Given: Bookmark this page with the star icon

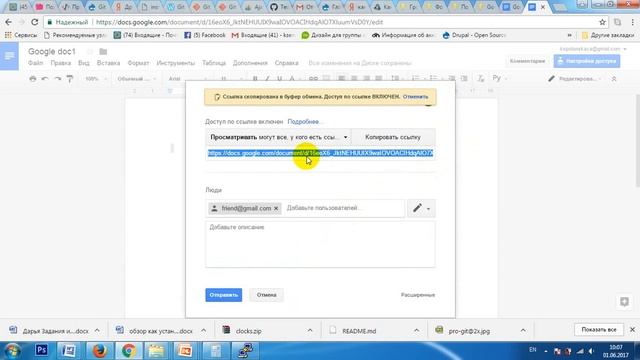Looking at the screenshot, I should (x=602, y=22).
